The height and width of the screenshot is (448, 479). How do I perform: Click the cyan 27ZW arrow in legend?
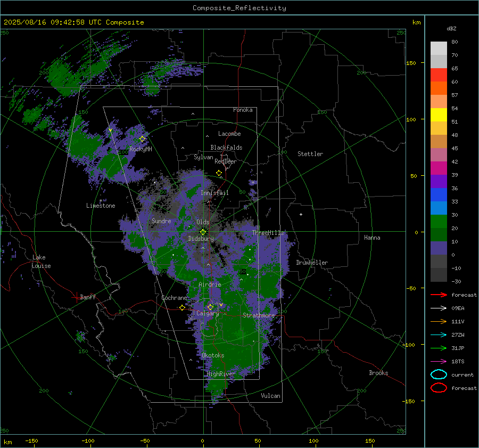click(x=439, y=335)
